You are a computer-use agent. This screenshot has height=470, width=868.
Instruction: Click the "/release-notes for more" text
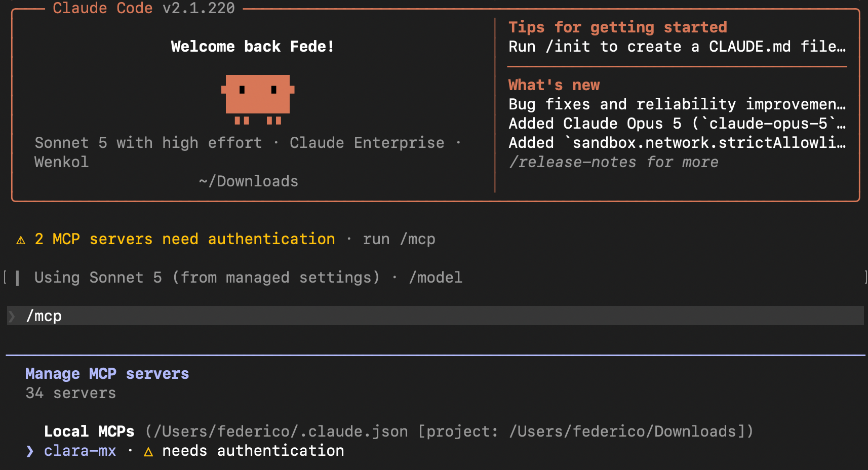click(614, 162)
